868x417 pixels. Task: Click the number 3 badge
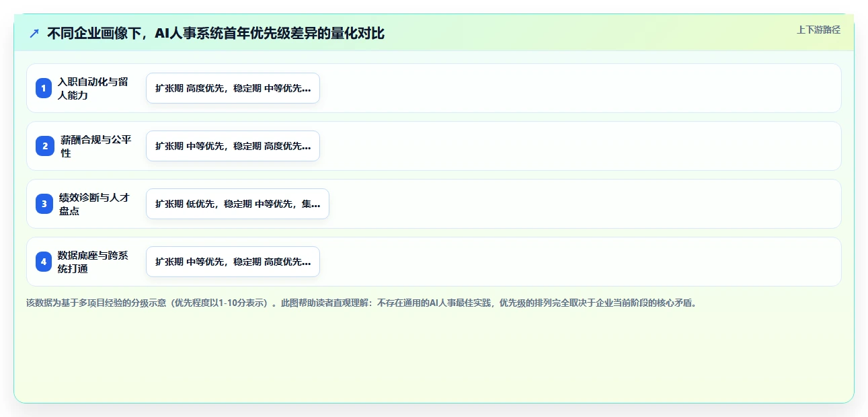[44, 204]
